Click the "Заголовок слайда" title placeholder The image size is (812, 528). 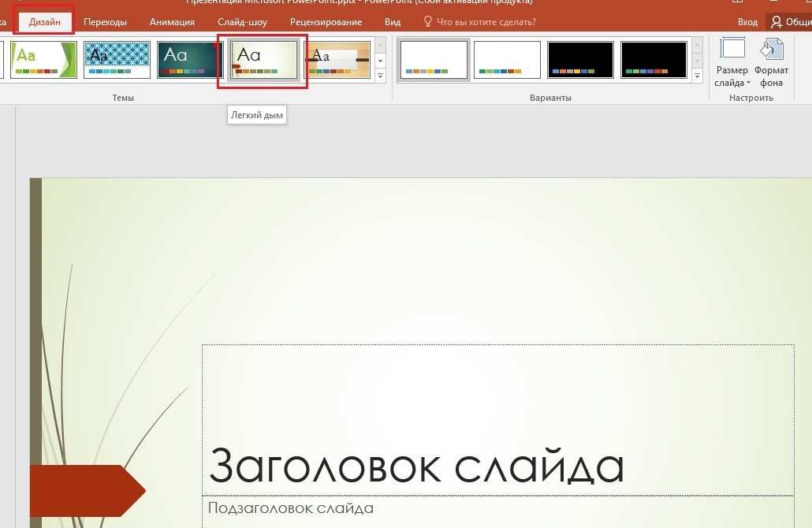pyautogui.click(x=415, y=467)
